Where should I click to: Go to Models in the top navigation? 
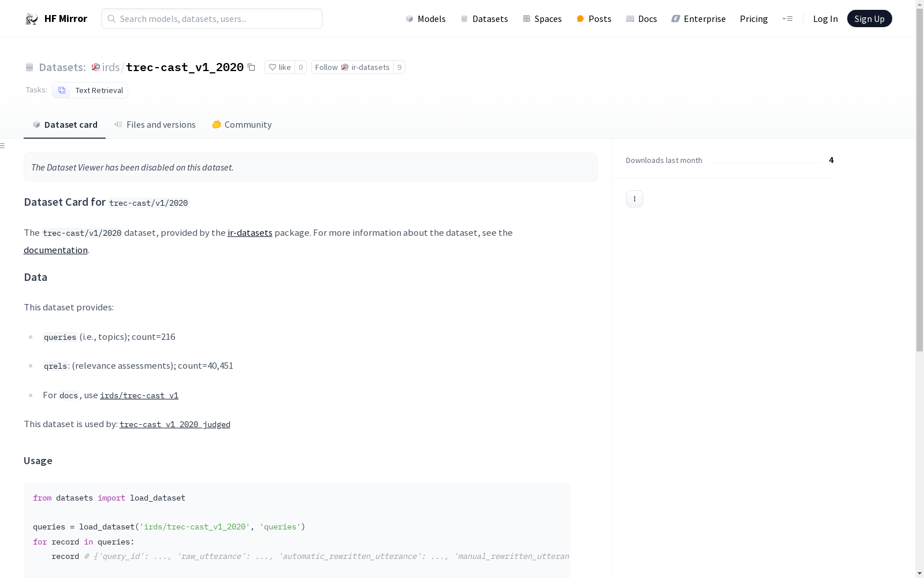pyautogui.click(x=426, y=18)
